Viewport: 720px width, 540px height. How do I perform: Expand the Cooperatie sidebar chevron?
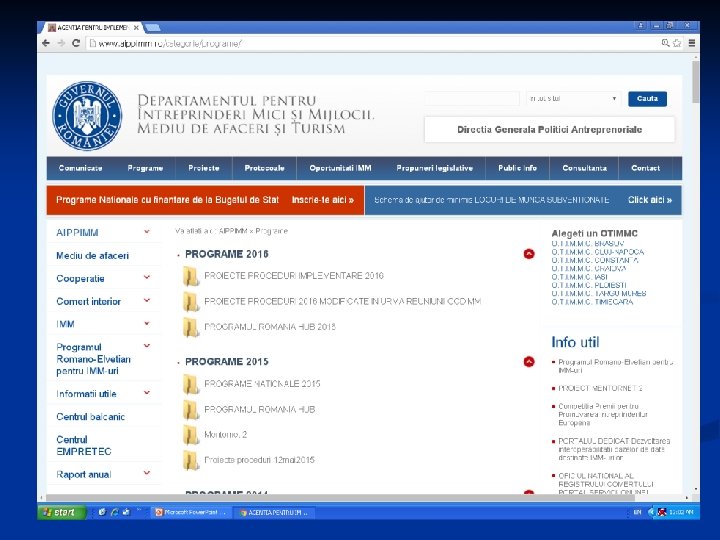coord(147,277)
